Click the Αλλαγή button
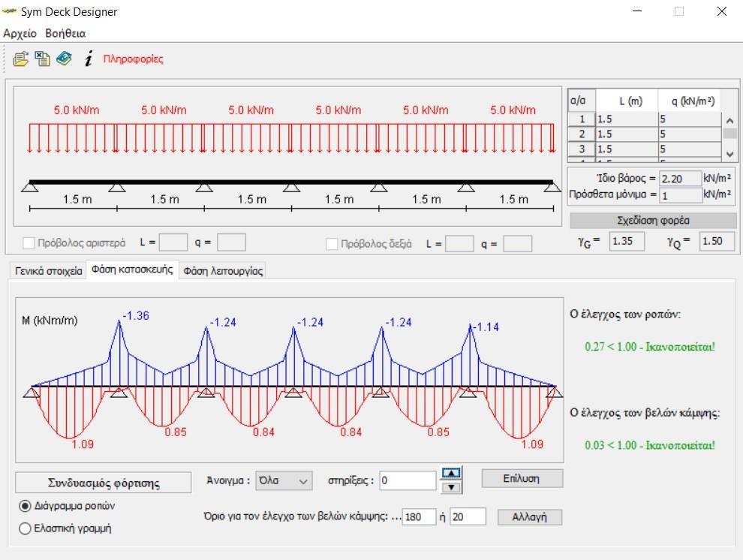 (x=530, y=517)
